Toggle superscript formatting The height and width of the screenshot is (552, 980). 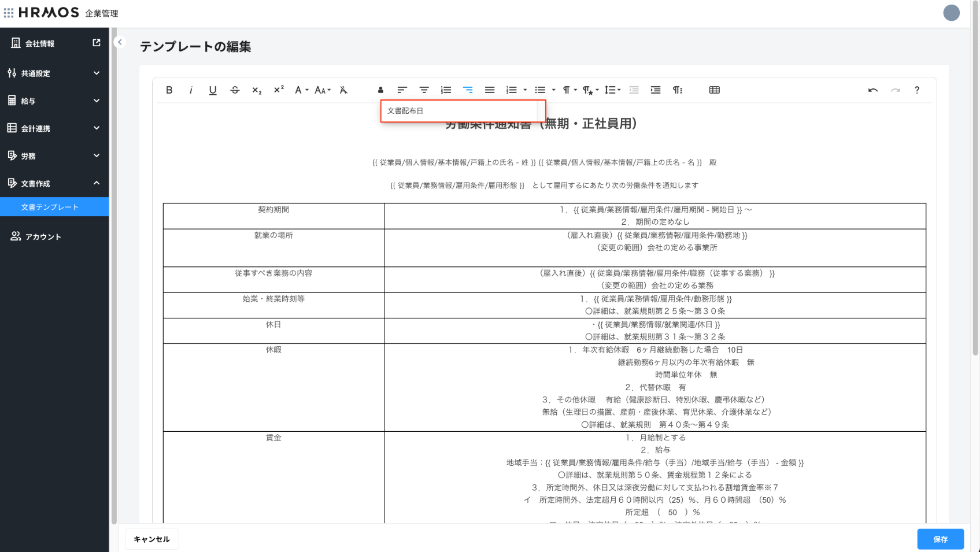coord(279,90)
